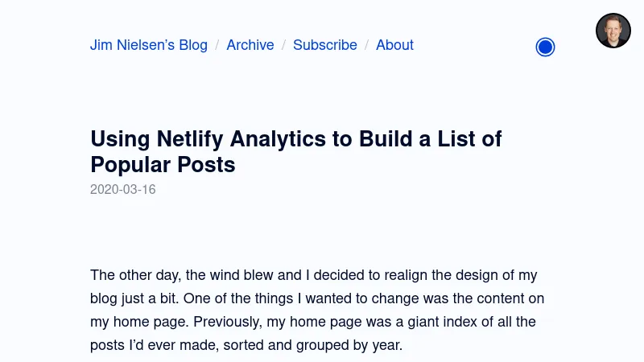
Task: Click "realign the design" in the paragraph
Action: click(x=436, y=275)
